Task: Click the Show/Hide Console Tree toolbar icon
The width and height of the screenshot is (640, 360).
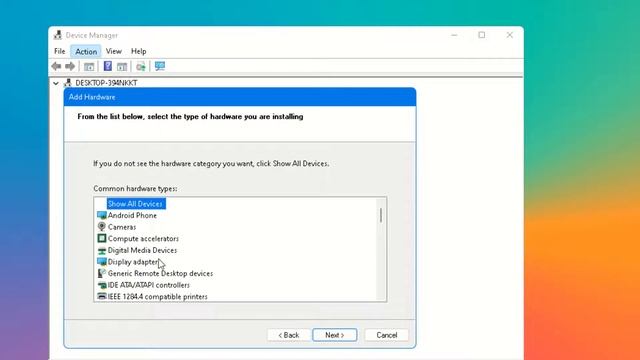Action: point(89,67)
